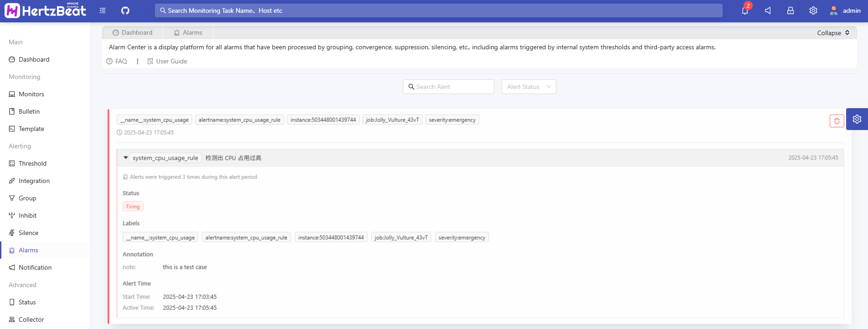Click the HertzBeat logo
868x329 pixels.
pyautogui.click(x=45, y=10)
